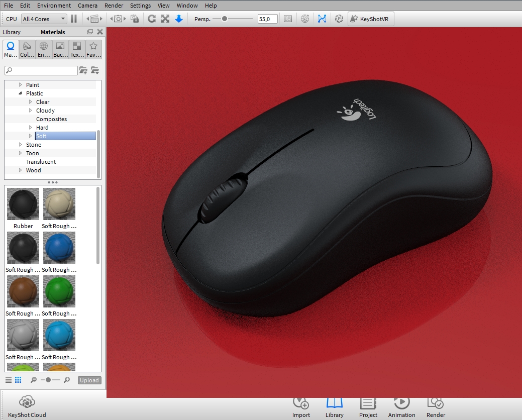
Task: Click the Import icon in the bottom toolbar
Action: coord(301,404)
